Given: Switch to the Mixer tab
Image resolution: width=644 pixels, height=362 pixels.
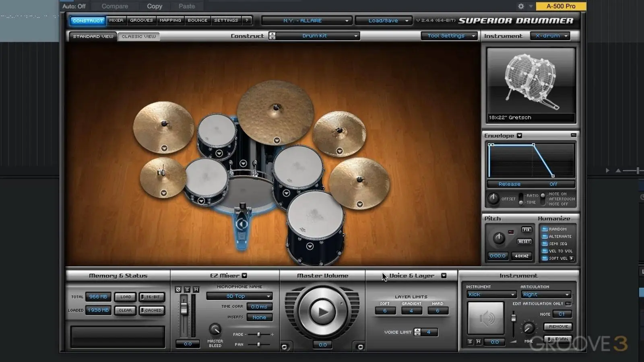Looking at the screenshot, I should tap(116, 20).
